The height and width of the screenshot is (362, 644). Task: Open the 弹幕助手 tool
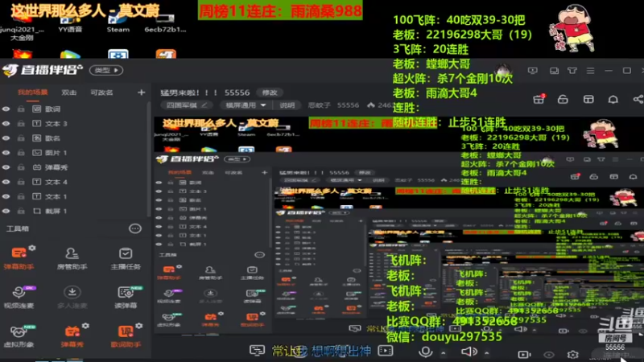(x=19, y=258)
